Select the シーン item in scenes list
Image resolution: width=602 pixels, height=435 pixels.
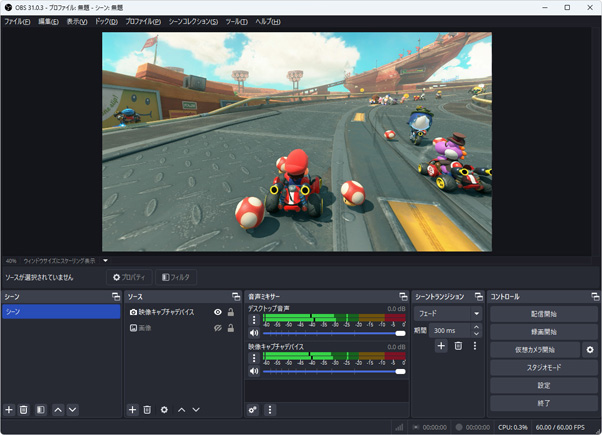61,311
